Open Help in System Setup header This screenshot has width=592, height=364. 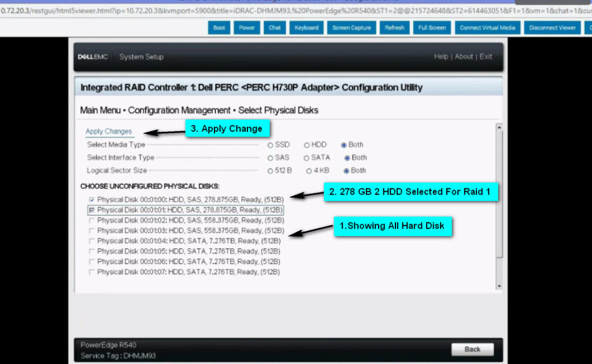click(x=441, y=57)
